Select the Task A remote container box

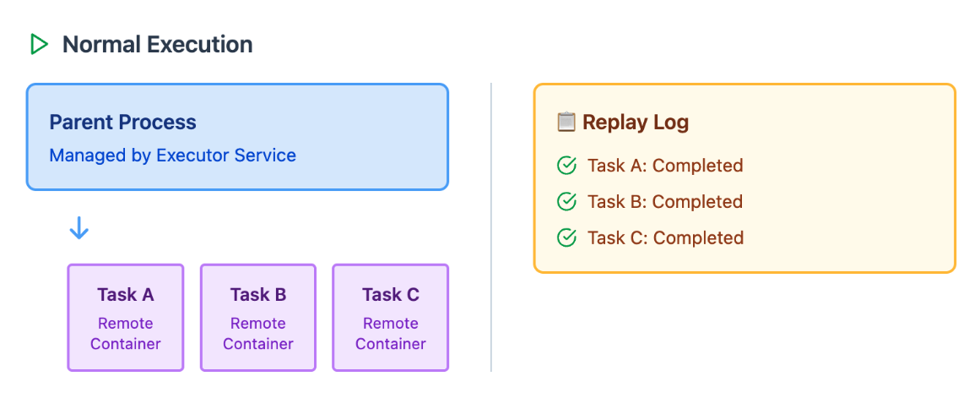tap(126, 318)
